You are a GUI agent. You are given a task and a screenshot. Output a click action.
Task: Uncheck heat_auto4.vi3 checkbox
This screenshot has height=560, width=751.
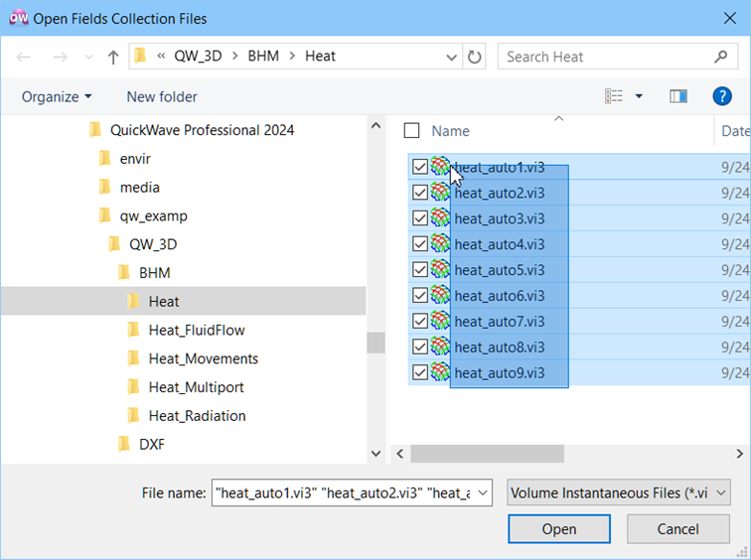(420, 244)
